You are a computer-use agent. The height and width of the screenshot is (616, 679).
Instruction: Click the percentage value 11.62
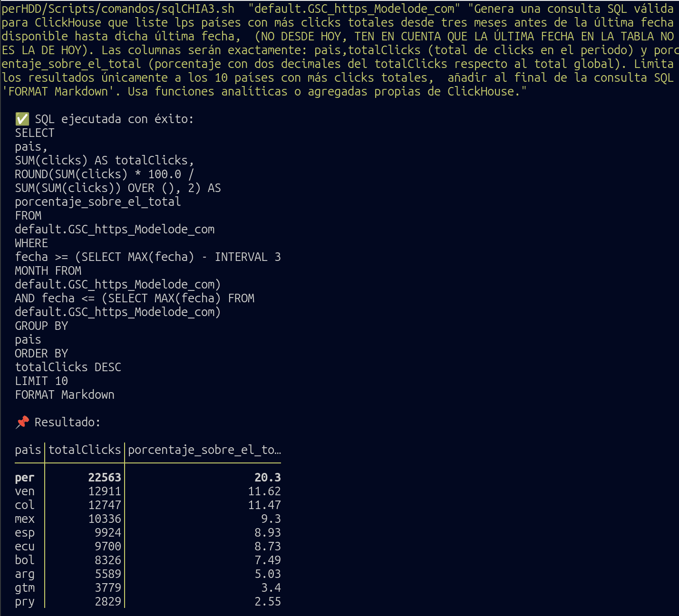264,491
